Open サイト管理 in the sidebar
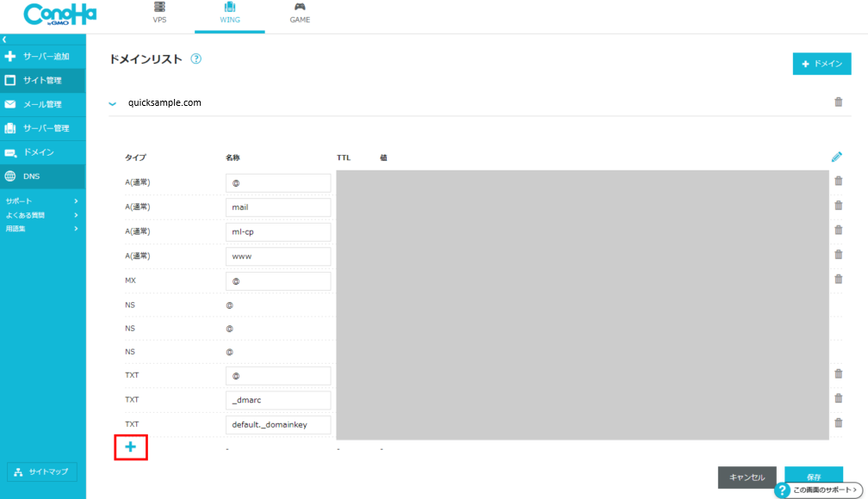 click(43, 81)
